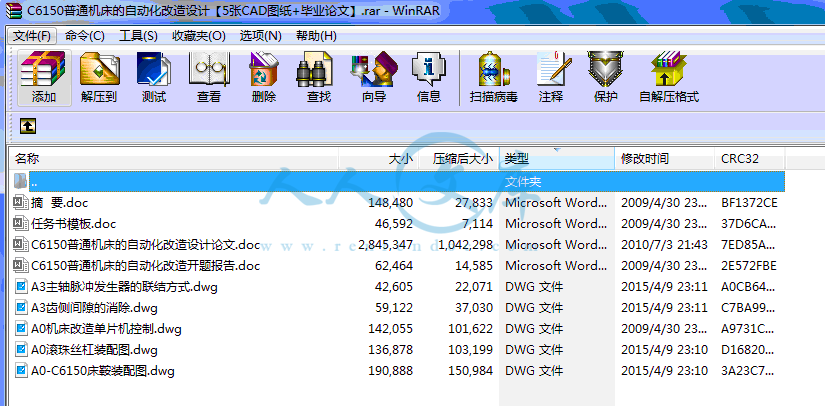Image resolution: width=825 pixels, height=406 pixels.
Task: Sort by the CRC32 column header
Action: coord(750,158)
